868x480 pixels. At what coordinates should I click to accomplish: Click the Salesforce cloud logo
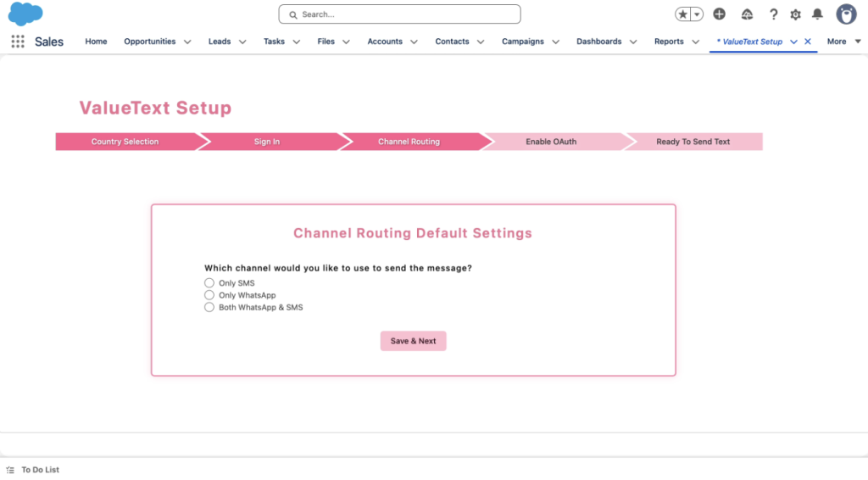tap(25, 14)
